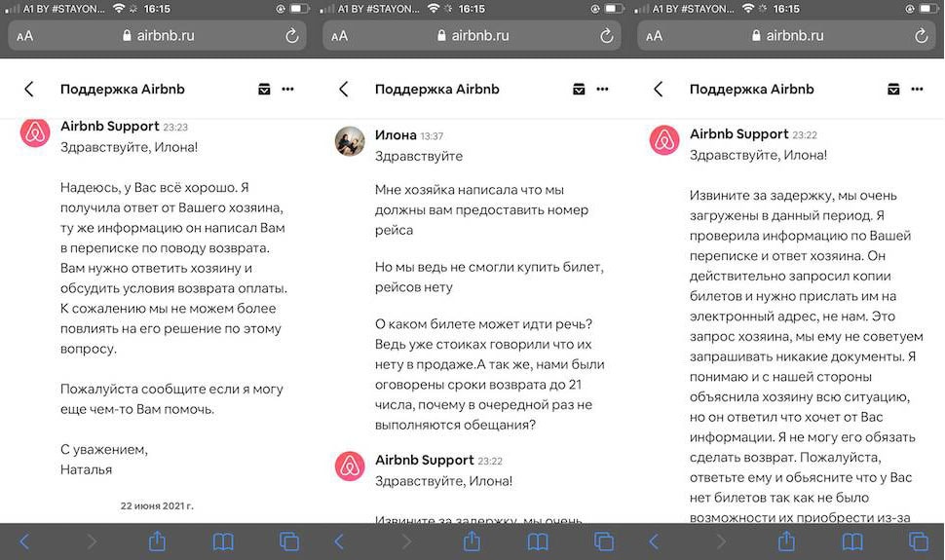Open the aA reader menu in the left screenshot
Viewport: 945px width, 560px height.
24,36
